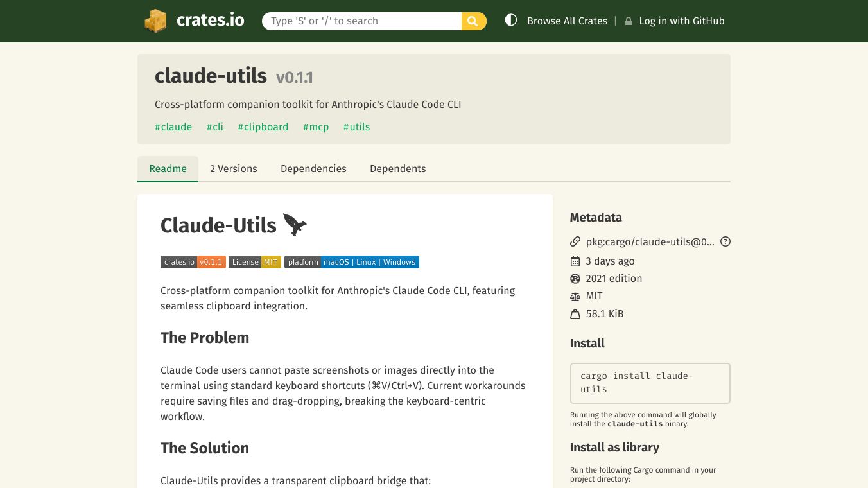Screen dimensions: 868x488
Task: Click the crates.io version badge
Action: pyautogui.click(x=193, y=262)
